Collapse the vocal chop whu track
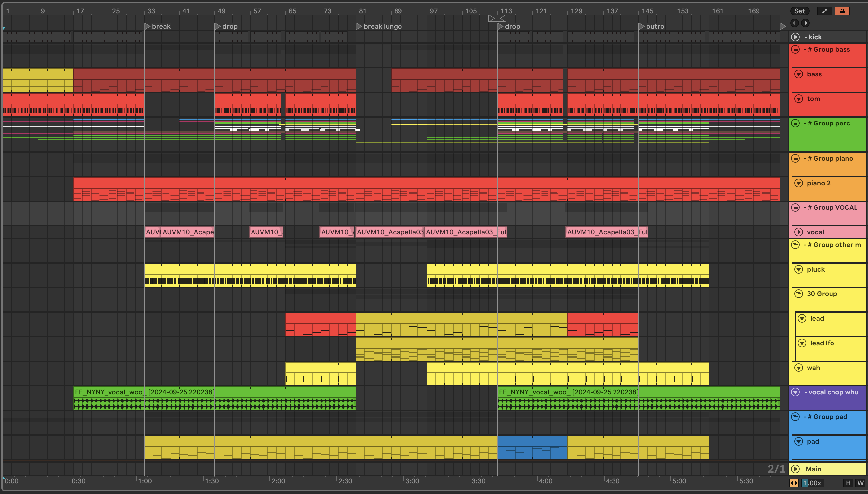868x494 pixels. point(795,392)
